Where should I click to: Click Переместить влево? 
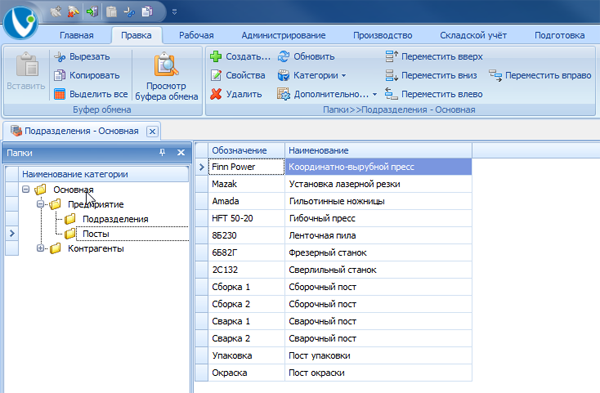click(x=434, y=94)
